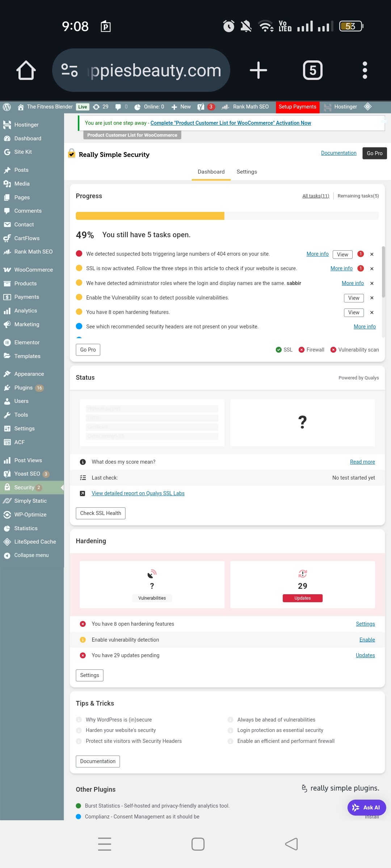Click Enable for vulnerability detection
Screen dimensions: 391x868
pos(367,640)
